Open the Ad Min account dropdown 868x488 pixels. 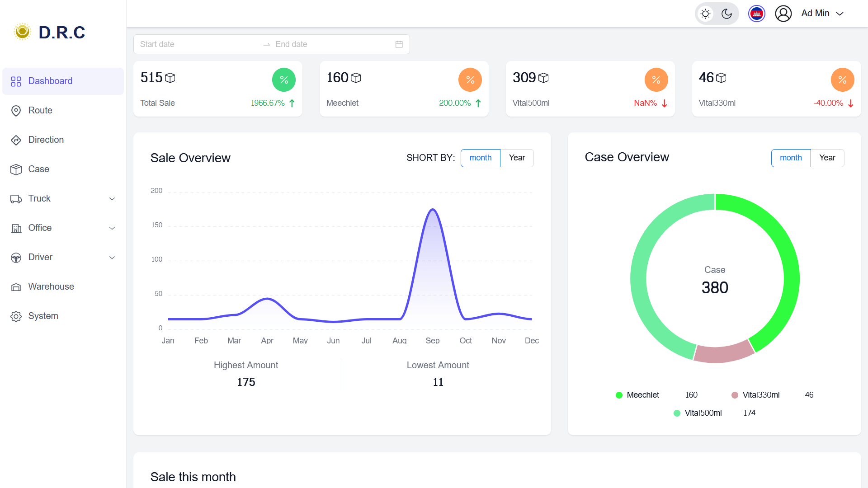pyautogui.click(x=822, y=14)
